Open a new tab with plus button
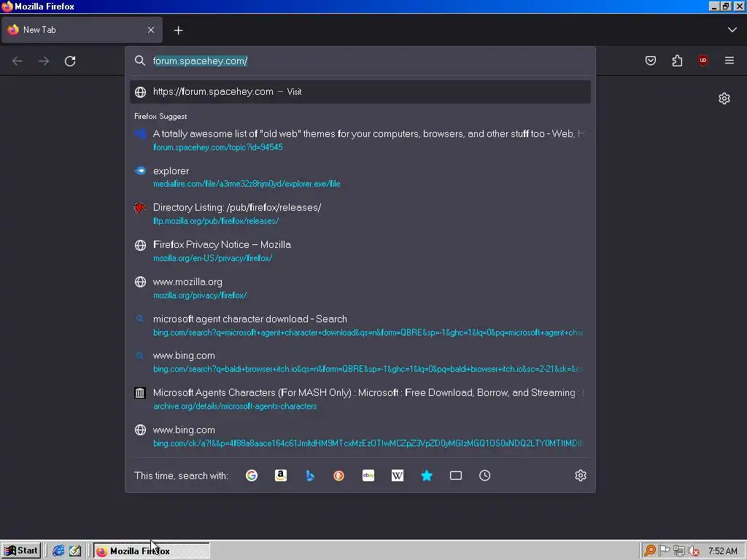747x560 pixels. tap(178, 31)
